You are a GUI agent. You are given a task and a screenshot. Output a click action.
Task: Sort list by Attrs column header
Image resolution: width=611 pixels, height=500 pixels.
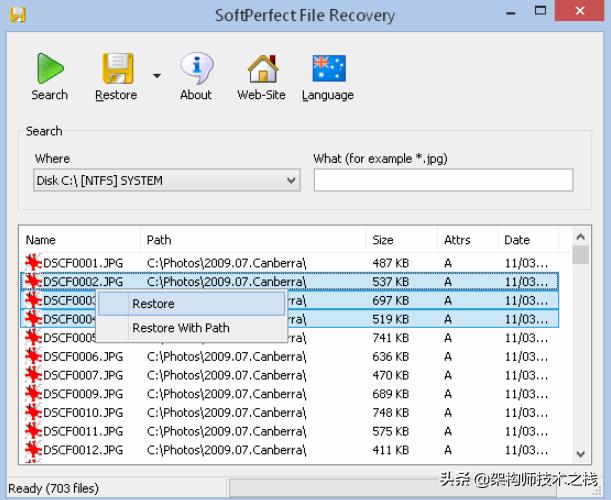tap(468, 240)
